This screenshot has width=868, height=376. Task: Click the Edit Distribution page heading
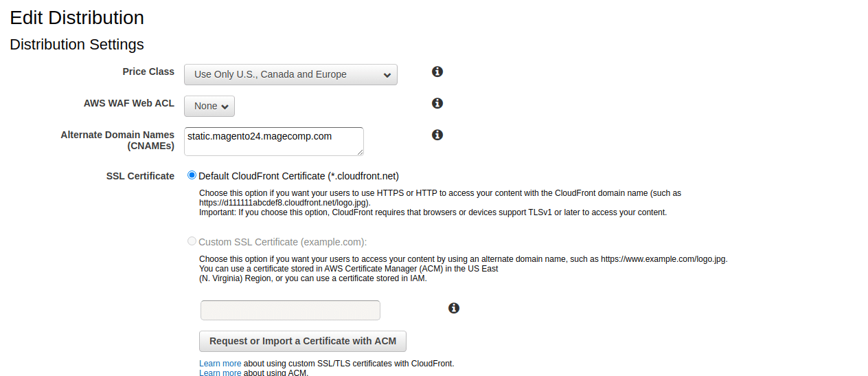(x=77, y=18)
